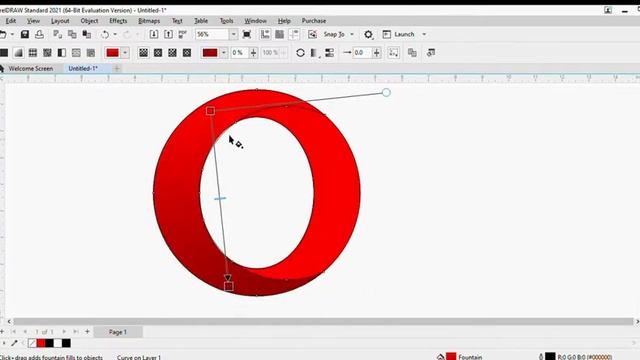Click the fountain fill arrangement icon
The width and height of the screenshot is (640, 360).
(x=315, y=53)
